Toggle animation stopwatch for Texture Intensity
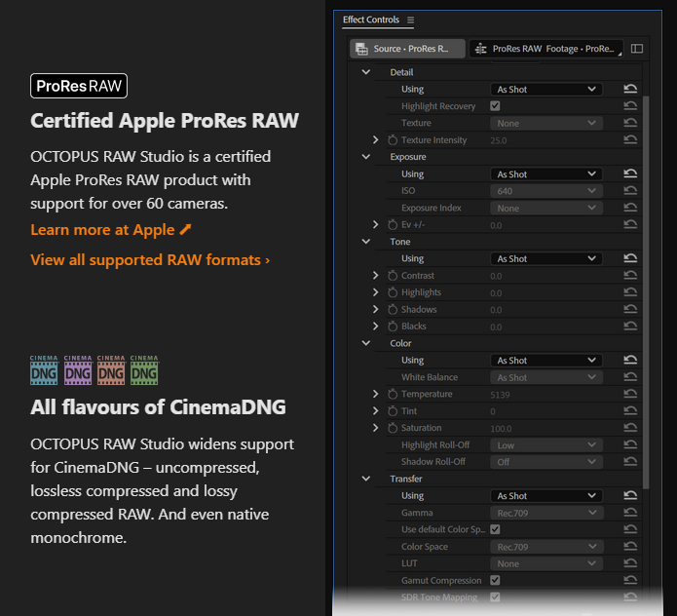The image size is (677, 616). pos(392,140)
